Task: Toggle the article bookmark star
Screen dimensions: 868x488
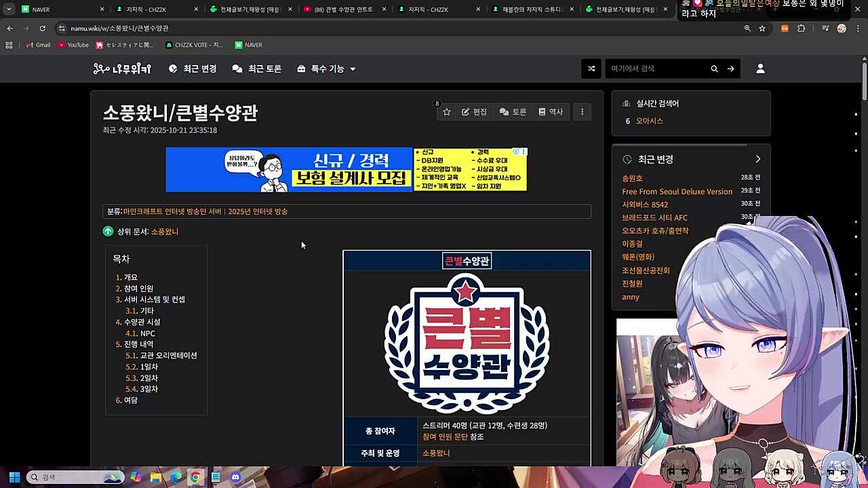Action: pos(446,111)
